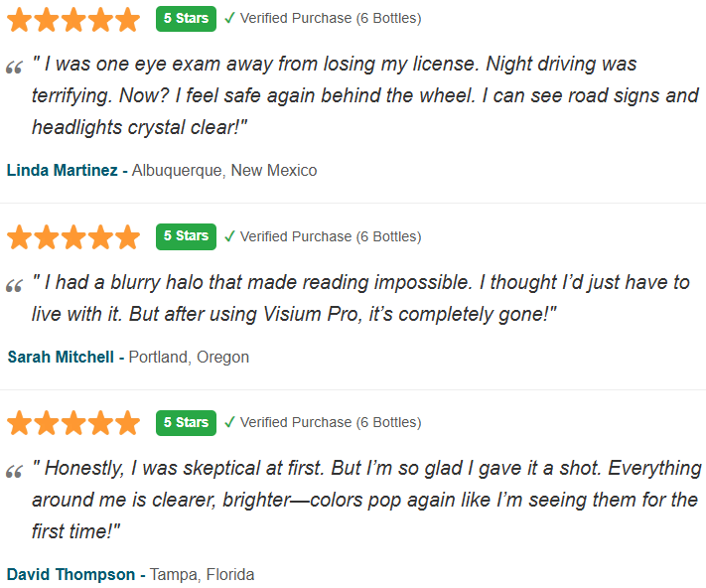The height and width of the screenshot is (588, 706).
Task: Click the reviewer name Sarah Mitchell
Action: click(61, 357)
